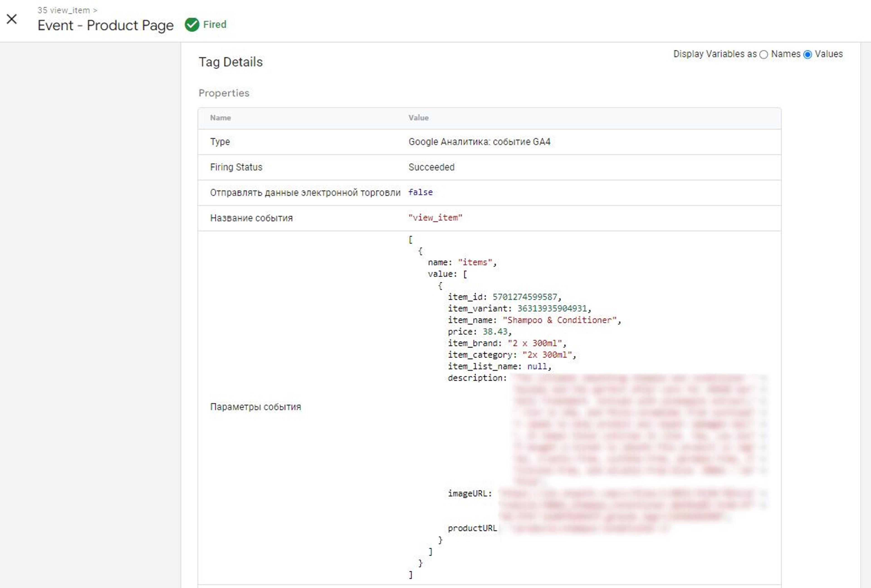Screen dimensions: 871x588
Task: Click the false value for e-commerce data
Action: coord(421,192)
